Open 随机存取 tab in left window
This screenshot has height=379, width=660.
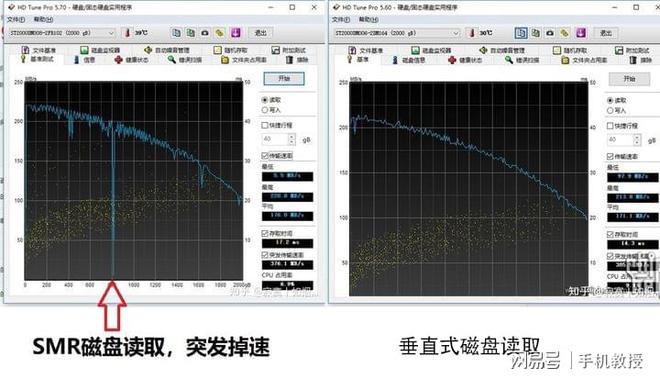pos(230,50)
